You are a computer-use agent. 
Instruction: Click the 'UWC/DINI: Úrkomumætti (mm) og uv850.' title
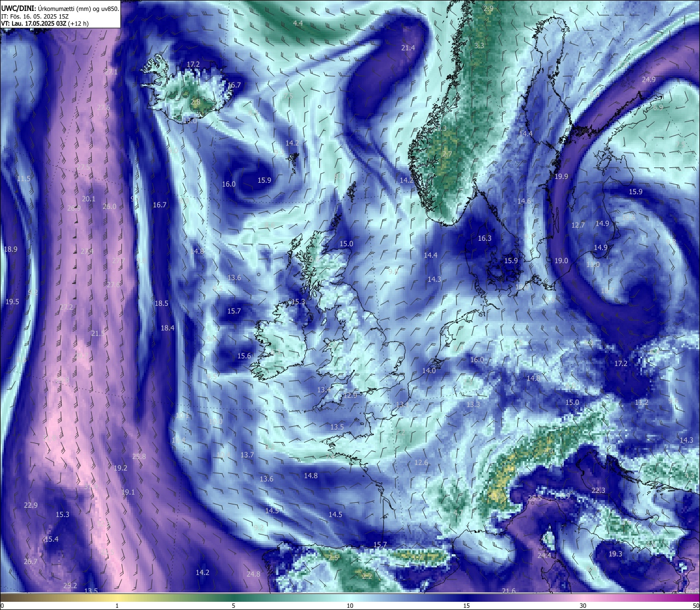click(60, 8)
